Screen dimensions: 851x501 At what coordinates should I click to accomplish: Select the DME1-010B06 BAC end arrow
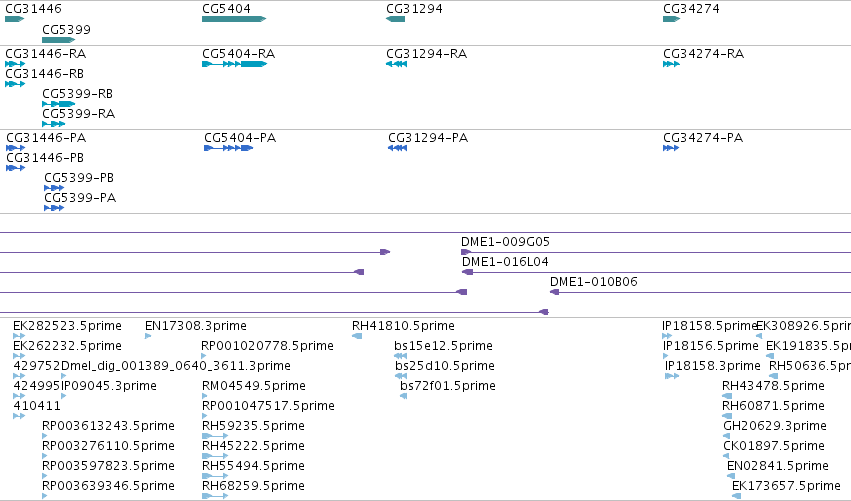[x=554, y=292]
